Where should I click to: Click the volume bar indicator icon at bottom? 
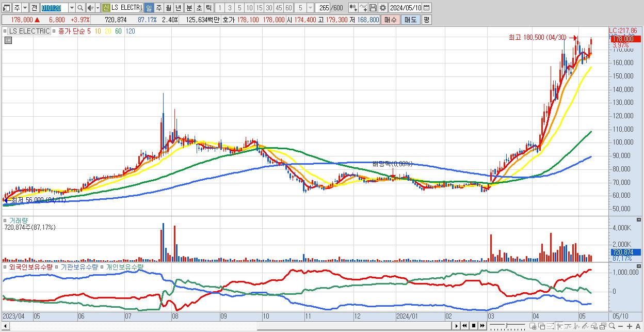594,326
